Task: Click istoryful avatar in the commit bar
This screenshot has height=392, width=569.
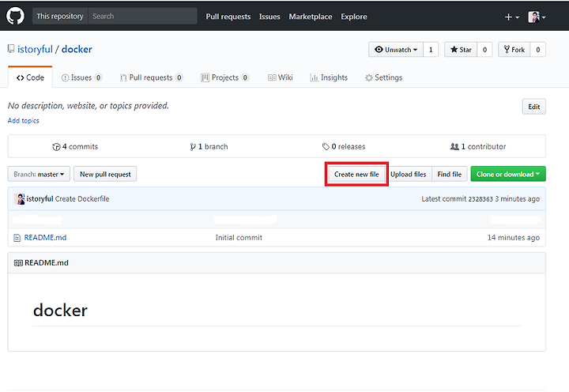Action: pyautogui.click(x=19, y=199)
